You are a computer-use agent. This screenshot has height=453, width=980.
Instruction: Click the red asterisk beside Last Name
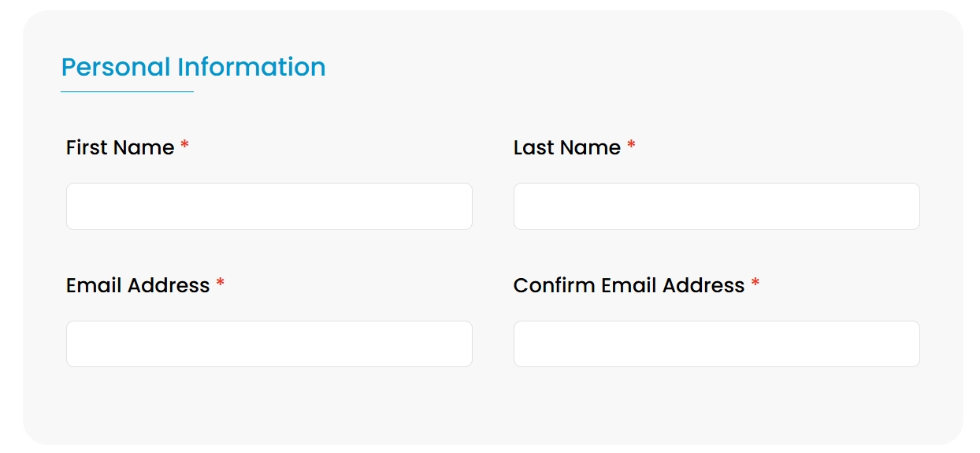631,145
